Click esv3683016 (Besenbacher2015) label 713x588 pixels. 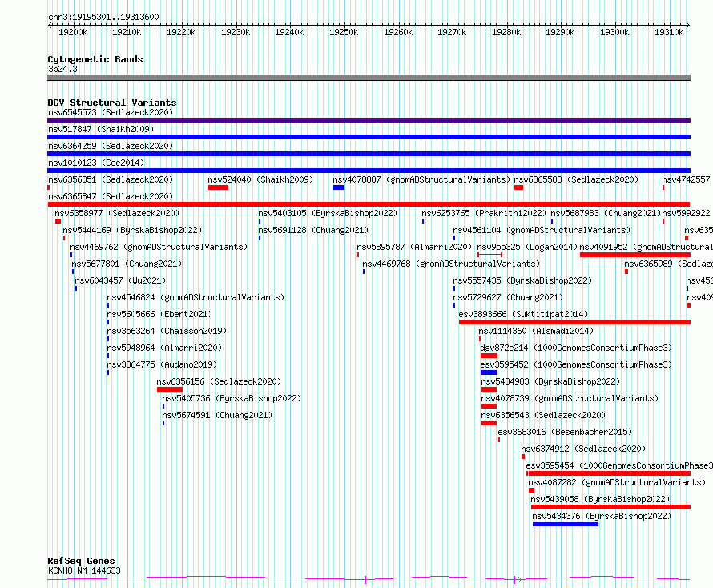(x=566, y=432)
